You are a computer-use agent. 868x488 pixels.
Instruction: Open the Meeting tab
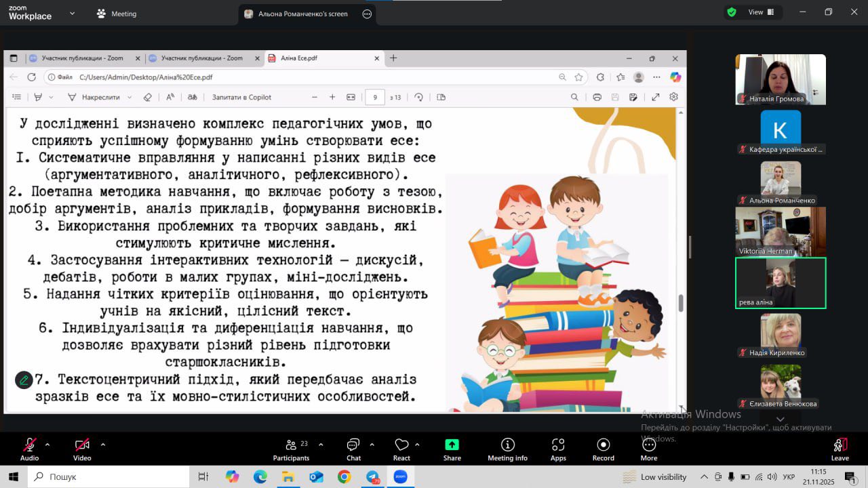(x=116, y=14)
